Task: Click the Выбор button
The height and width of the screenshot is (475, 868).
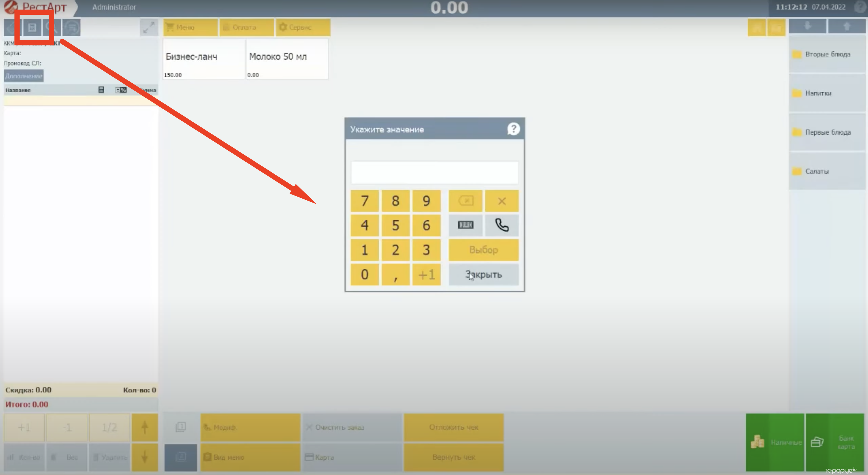Action: coord(484,250)
